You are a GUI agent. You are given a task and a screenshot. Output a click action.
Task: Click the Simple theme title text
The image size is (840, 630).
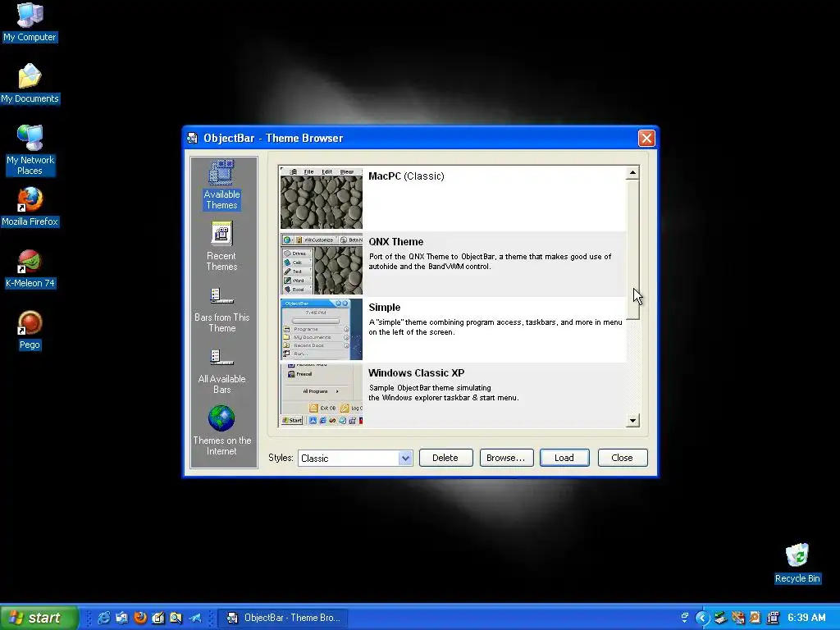(384, 308)
